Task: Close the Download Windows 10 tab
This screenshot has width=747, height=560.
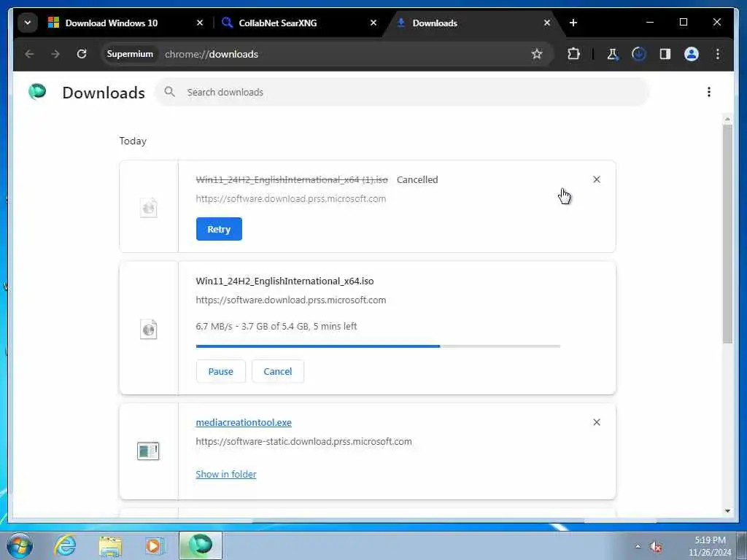Action: pyautogui.click(x=200, y=23)
